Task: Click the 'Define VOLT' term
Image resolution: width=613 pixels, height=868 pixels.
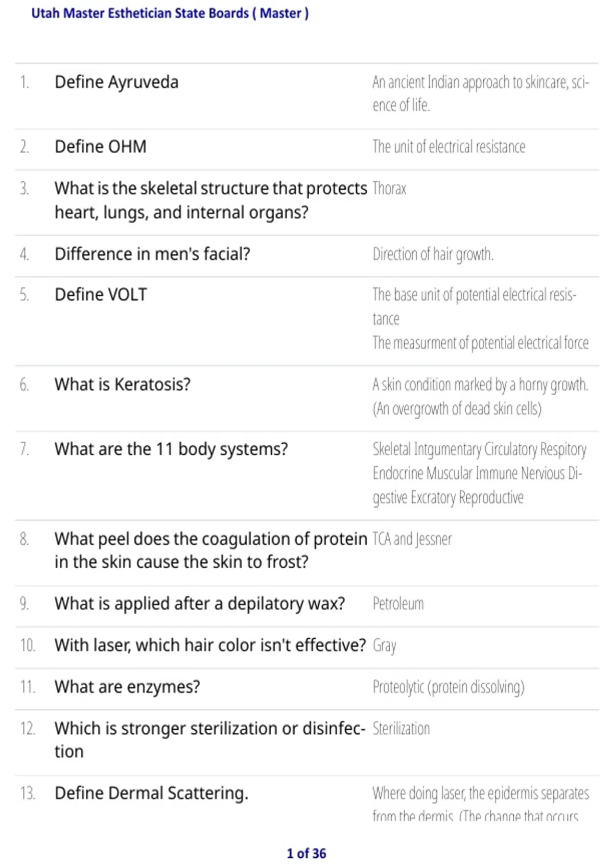Action: coord(101,295)
